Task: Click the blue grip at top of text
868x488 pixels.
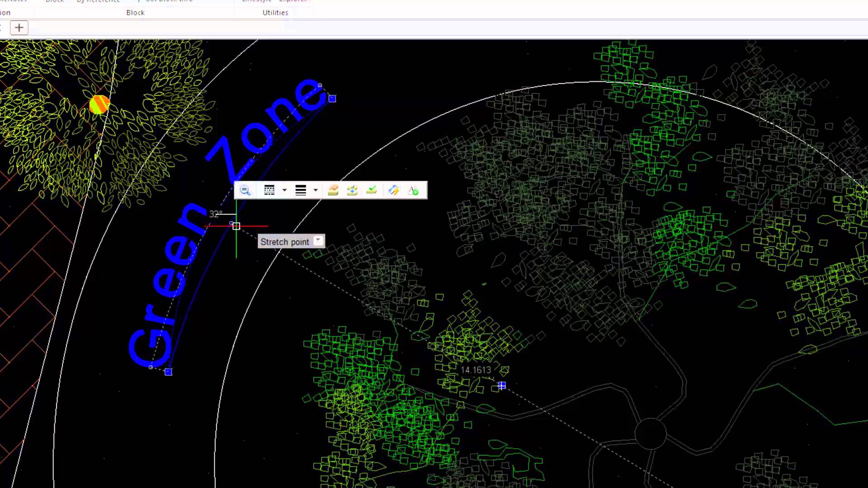Action: pyautogui.click(x=332, y=99)
